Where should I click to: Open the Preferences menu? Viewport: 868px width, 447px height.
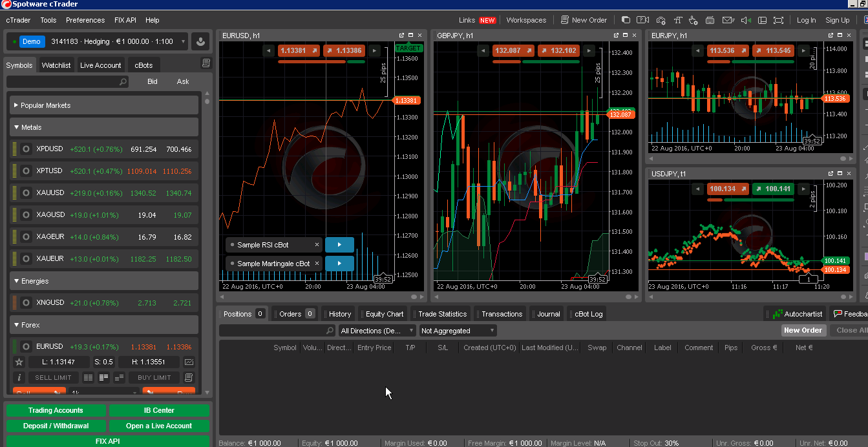point(85,20)
